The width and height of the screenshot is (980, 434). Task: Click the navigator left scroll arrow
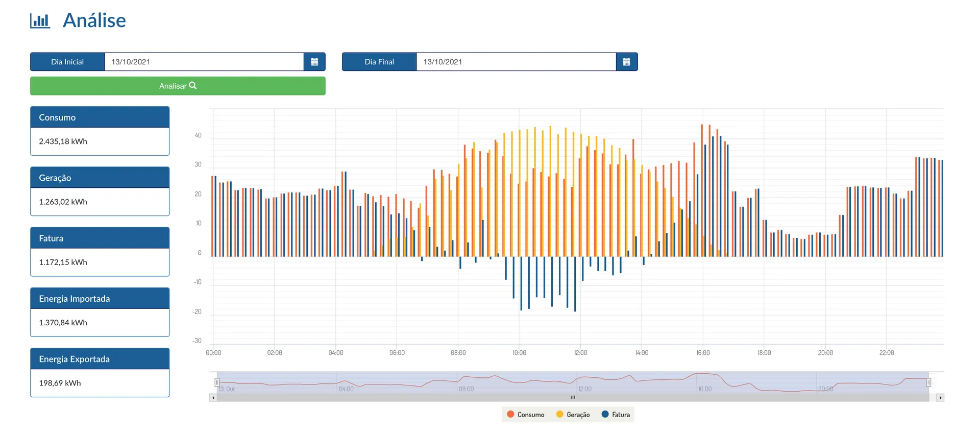pos(213,397)
